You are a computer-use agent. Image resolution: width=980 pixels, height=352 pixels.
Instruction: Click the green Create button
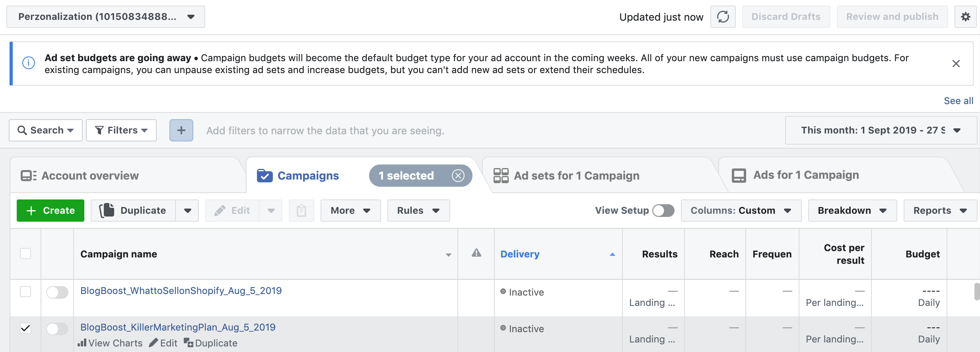tap(51, 211)
